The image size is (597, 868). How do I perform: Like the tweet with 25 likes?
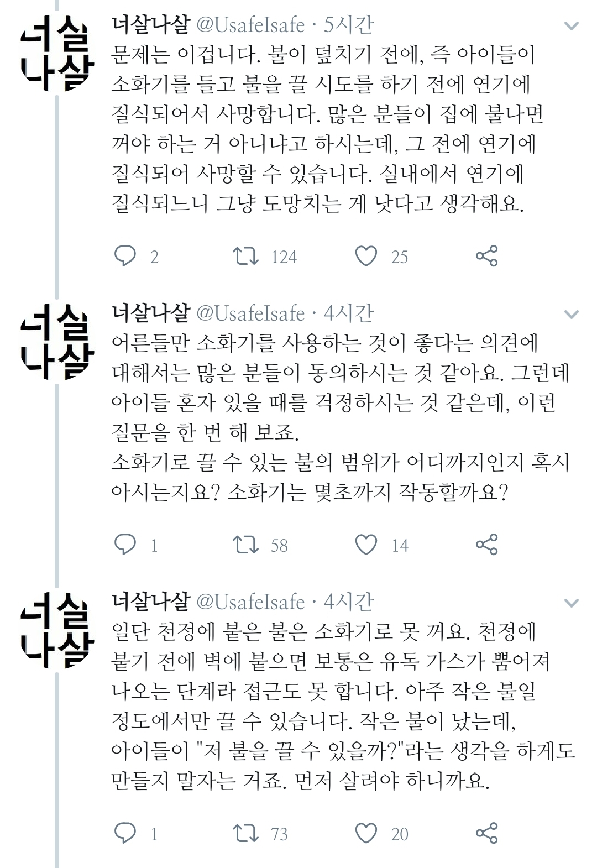tap(366, 256)
